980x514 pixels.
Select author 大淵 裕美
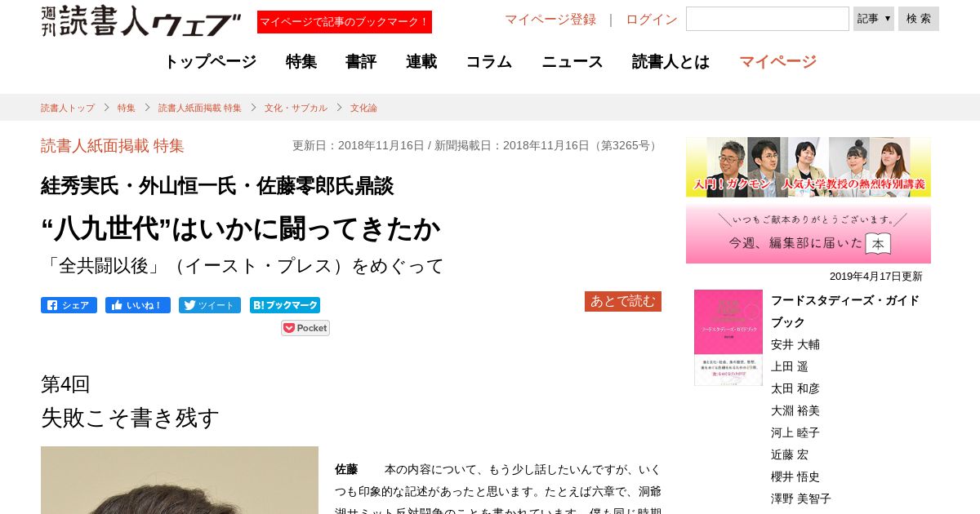(x=795, y=410)
